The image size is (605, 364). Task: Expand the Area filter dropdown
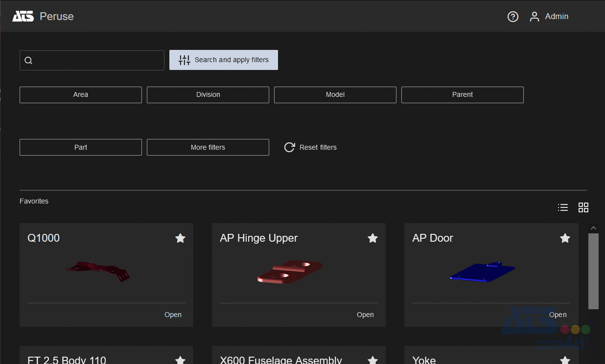click(x=81, y=95)
